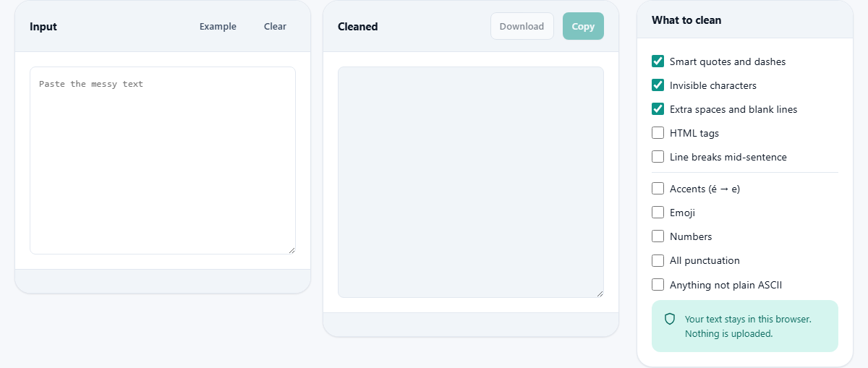This screenshot has width=868, height=368.
Task: Enable All punctuation removal
Action: coord(658,260)
